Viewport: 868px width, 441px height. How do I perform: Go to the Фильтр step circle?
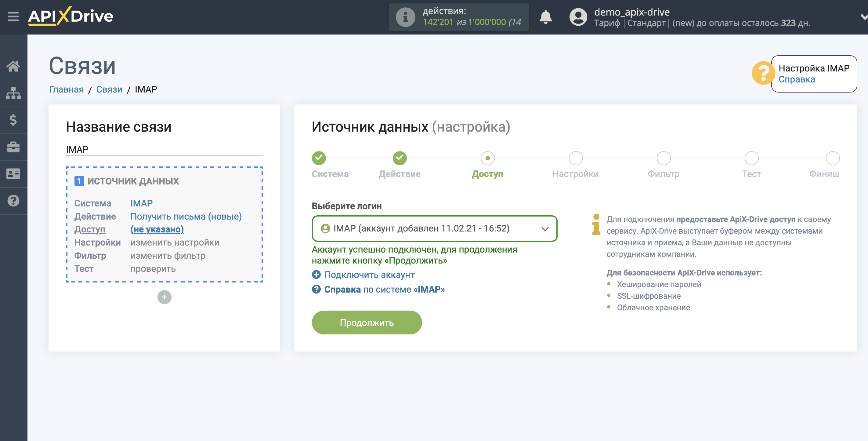(664, 158)
